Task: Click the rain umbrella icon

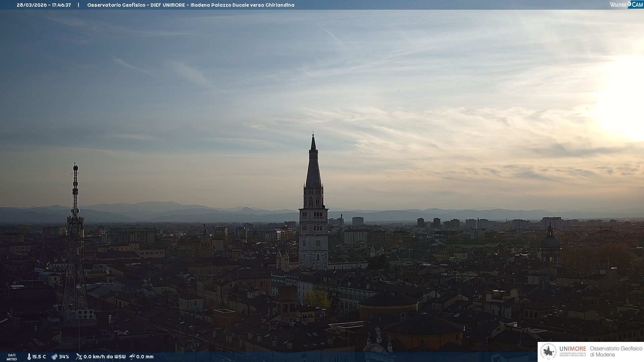Action: click(132, 357)
